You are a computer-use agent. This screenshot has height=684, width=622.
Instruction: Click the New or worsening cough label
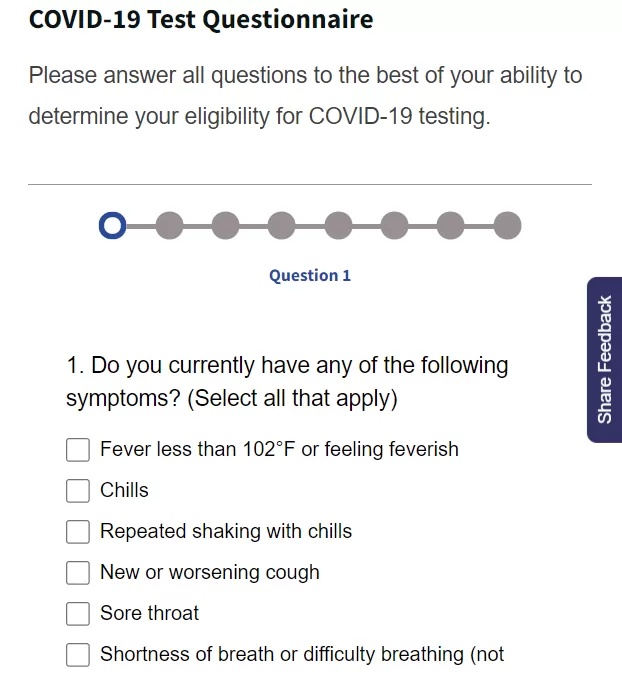point(210,573)
